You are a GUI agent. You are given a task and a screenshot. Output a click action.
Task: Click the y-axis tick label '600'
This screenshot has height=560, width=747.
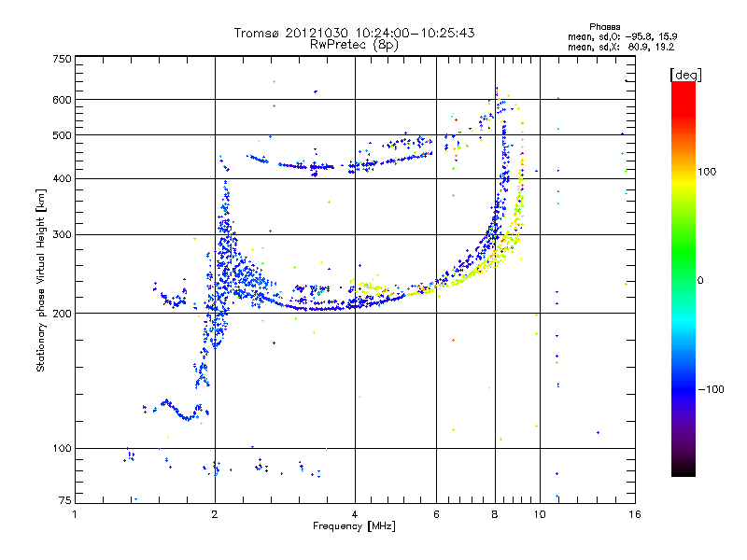tap(62, 100)
